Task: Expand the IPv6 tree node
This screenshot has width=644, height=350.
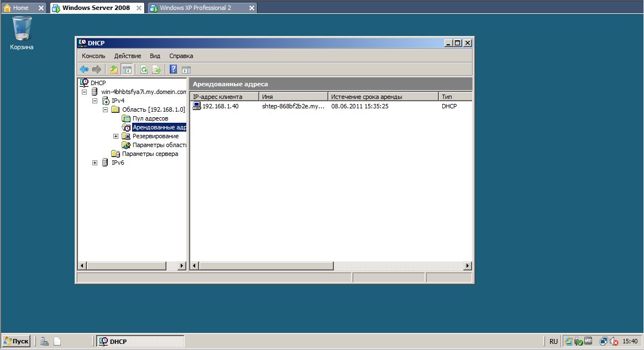Action: click(95, 163)
